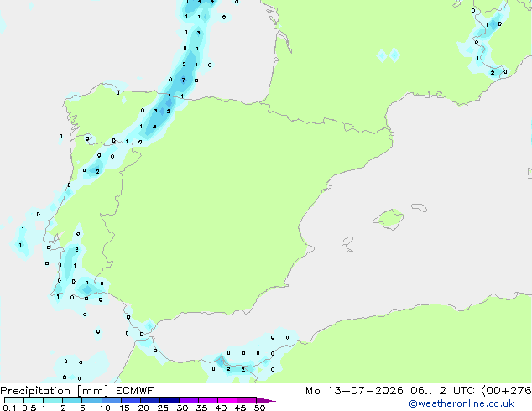The image size is (532, 411).
Task: Click the 'Mo' weekday label
Action: click(313, 391)
